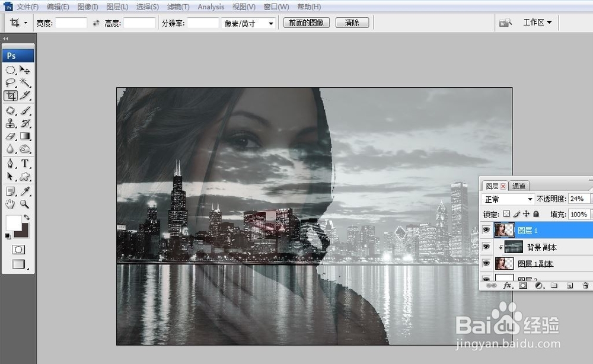This screenshot has width=593, height=364.
Task: Select the Type tool
Action: click(25, 163)
